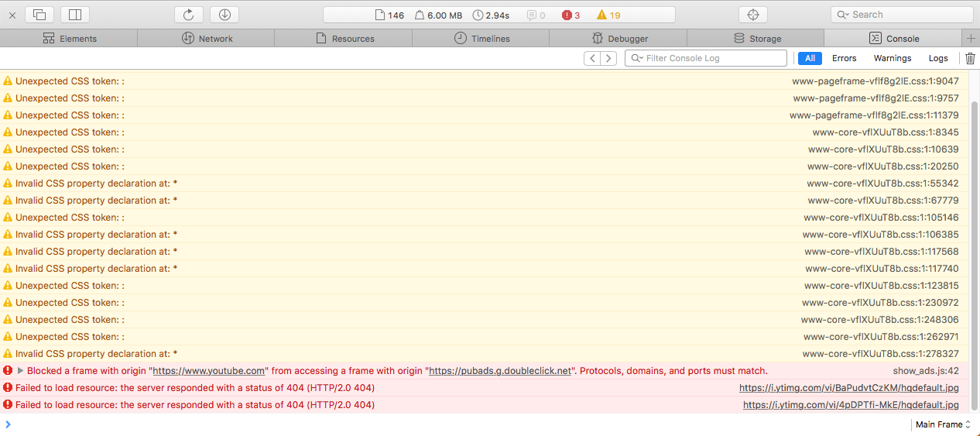Filter console to Warnings only
The width and height of the screenshot is (980, 436).
893,58
